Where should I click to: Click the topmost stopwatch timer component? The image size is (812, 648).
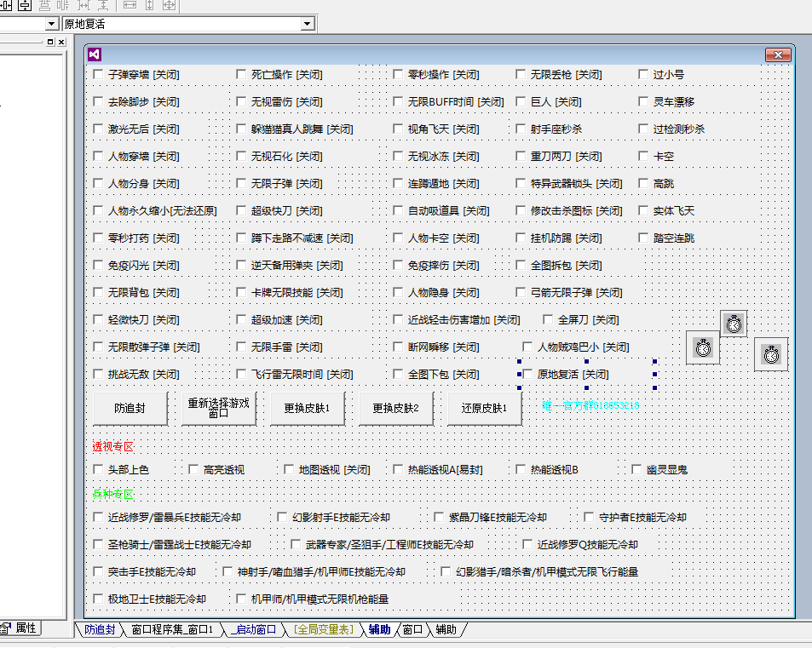734,324
